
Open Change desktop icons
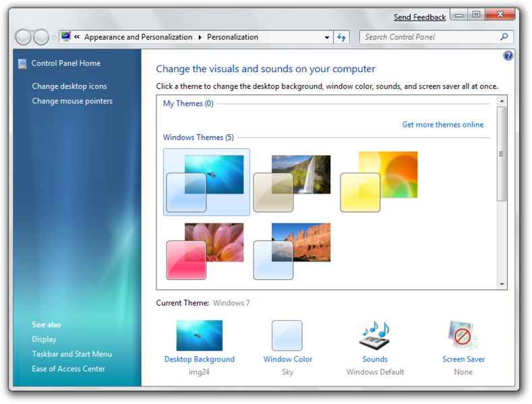69,86
